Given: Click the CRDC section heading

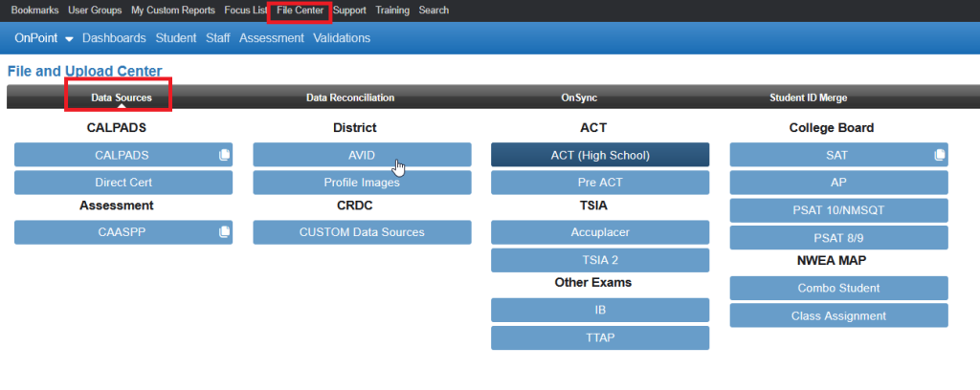Looking at the screenshot, I should pos(355,206).
